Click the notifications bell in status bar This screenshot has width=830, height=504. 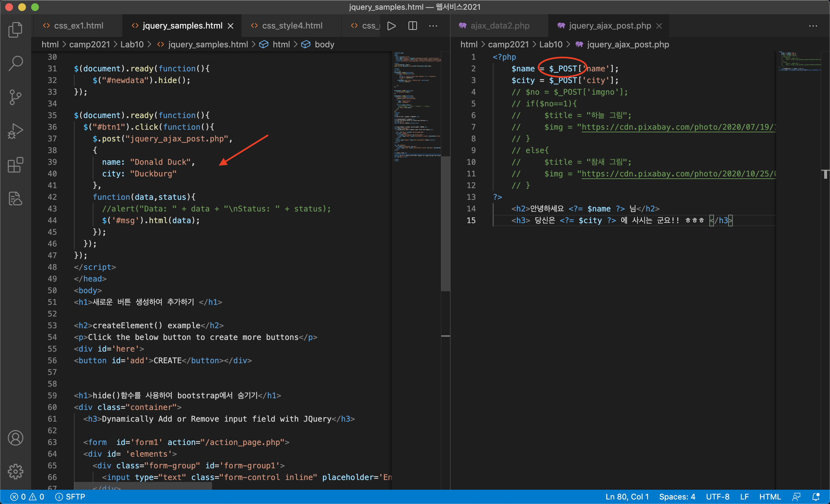pos(815,497)
